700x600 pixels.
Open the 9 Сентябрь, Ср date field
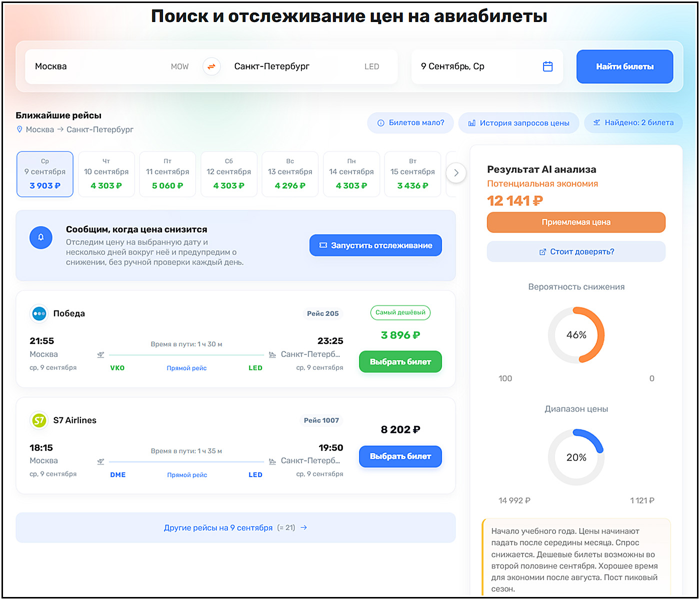(487, 66)
